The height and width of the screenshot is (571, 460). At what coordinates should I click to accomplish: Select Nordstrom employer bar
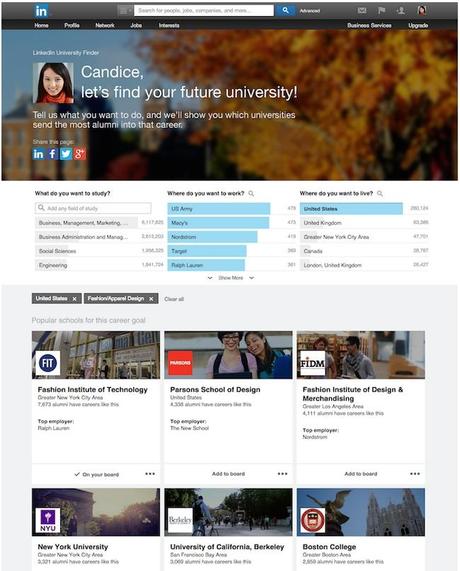coord(212,237)
